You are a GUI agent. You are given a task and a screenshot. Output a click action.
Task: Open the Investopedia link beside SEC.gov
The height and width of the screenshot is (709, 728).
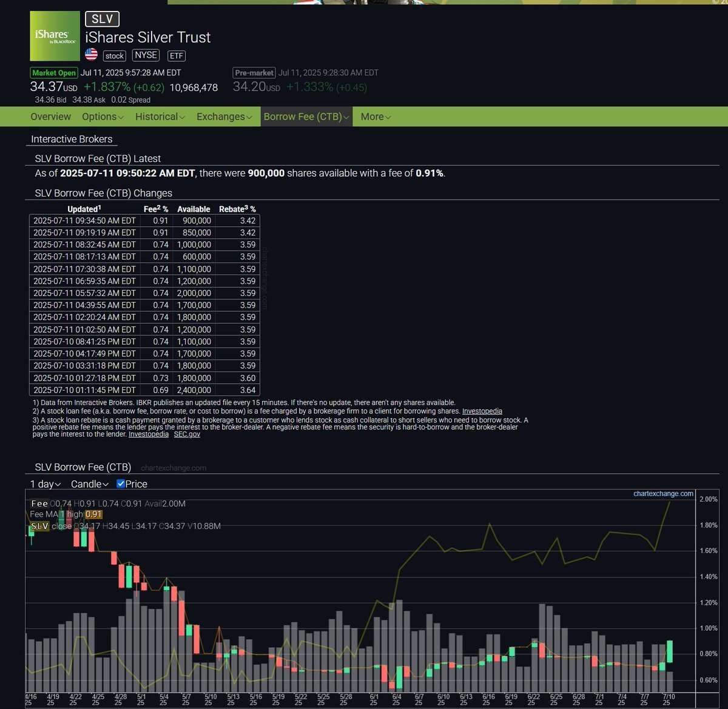pyautogui.click(x=149, y=434)
